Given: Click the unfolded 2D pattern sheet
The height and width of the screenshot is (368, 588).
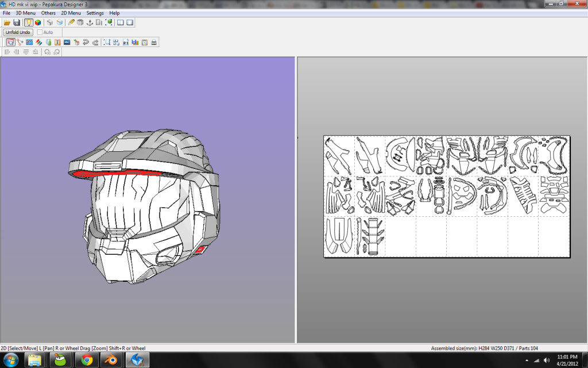Looking at the screenshot, I should coord(447,197).
